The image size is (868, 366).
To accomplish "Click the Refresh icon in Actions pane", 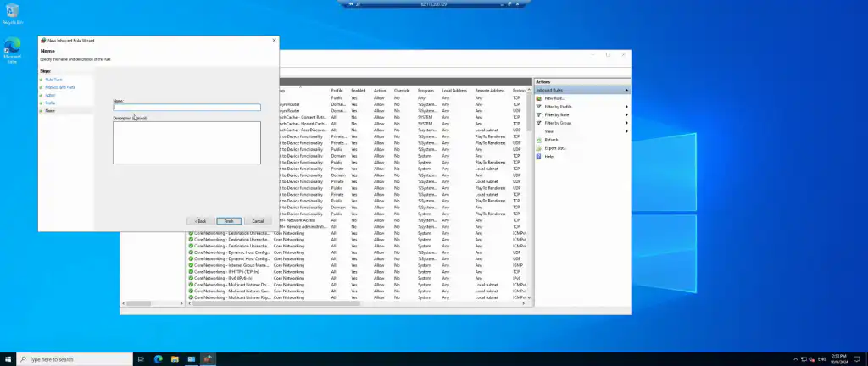I will pyautogui.click(x=538, y=140).
